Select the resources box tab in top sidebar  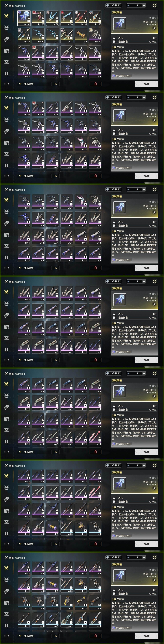coord(7,62)
